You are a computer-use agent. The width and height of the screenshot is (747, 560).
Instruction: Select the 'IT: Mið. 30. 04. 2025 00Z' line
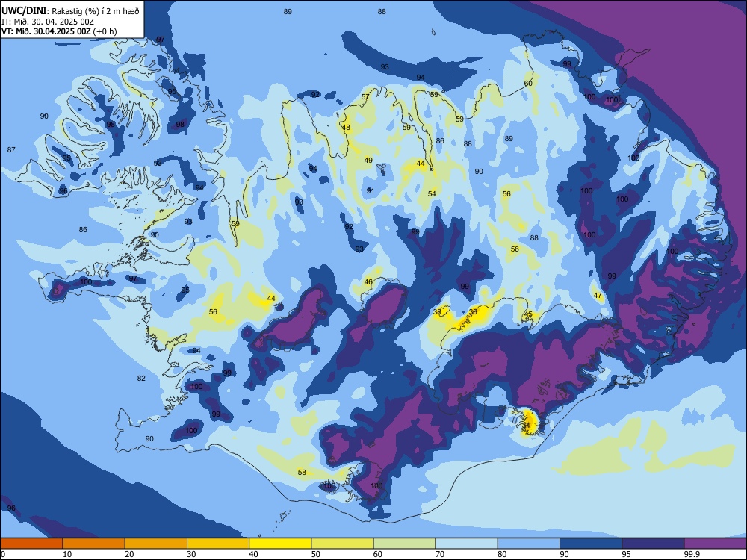(x=48, y=22)
